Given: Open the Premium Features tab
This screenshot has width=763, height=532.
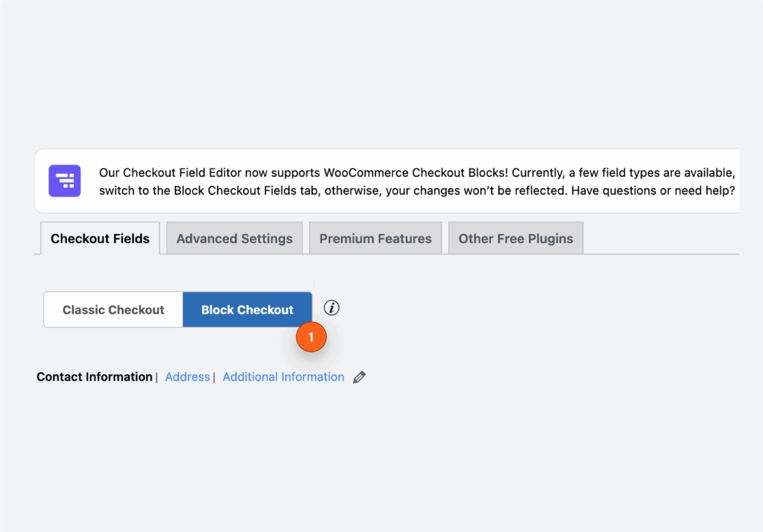Looking at the screenshot, I should (375, 238).
